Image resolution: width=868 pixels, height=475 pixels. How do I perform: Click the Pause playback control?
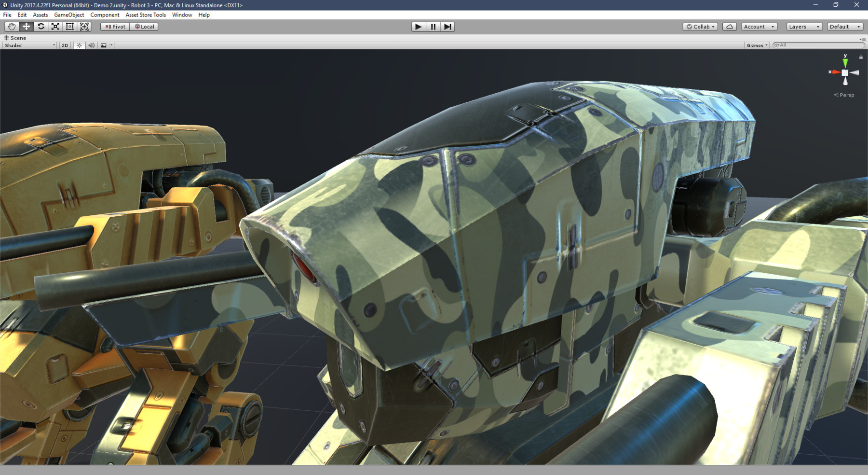coord(432,27)
